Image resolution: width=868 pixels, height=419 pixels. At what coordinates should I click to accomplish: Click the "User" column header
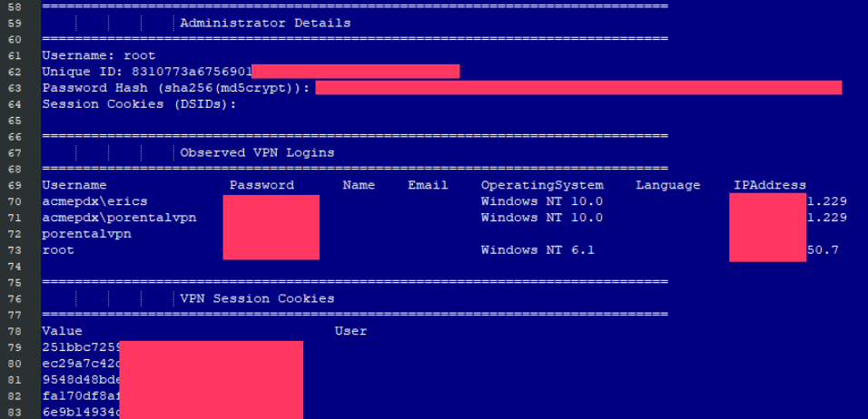(350, 331)
